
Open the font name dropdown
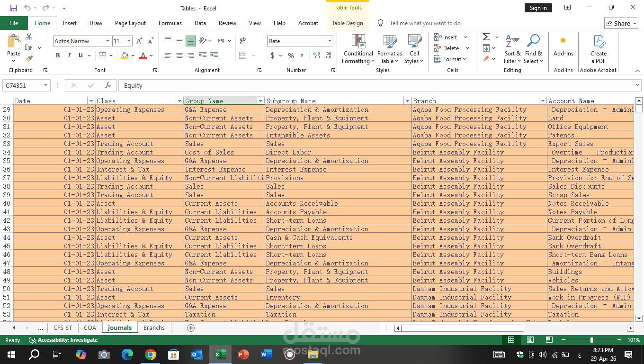108,41
